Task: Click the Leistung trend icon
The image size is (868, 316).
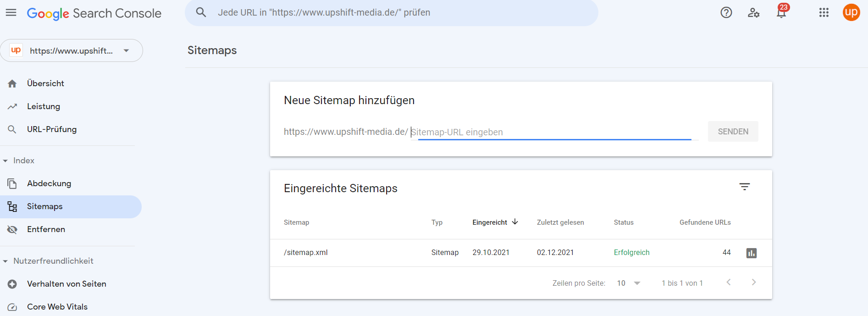Action: click(x=12, y=106)
